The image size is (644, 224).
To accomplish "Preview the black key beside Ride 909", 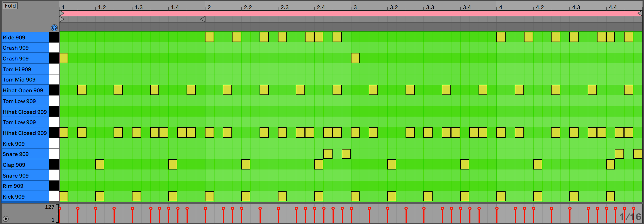I will tap(54, 37).
